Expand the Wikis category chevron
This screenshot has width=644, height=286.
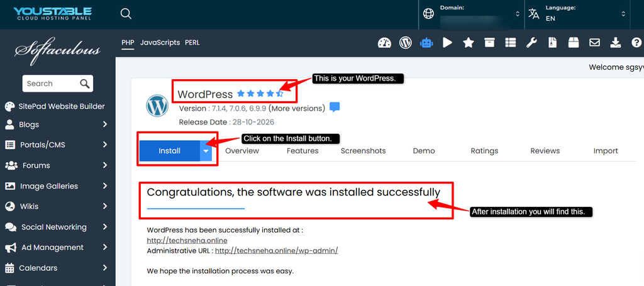coord(105,206)
